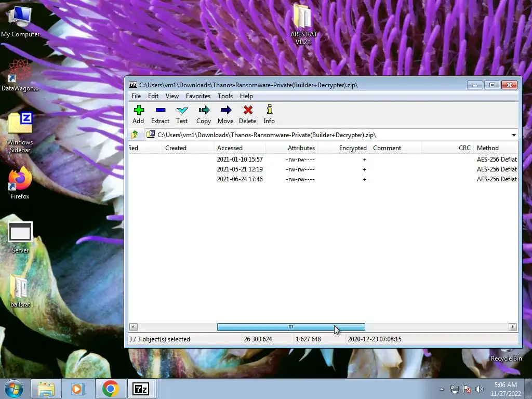Click the archive path address field

(x=327, y=135)
